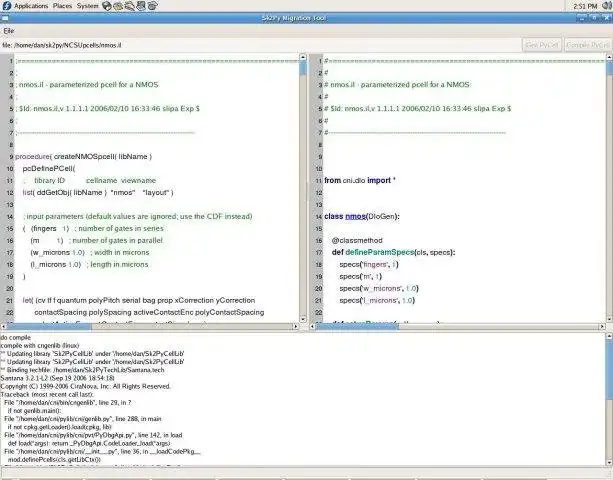Click the Compile PyCell button
613x480 pixels.
click(x=588, y=45)
